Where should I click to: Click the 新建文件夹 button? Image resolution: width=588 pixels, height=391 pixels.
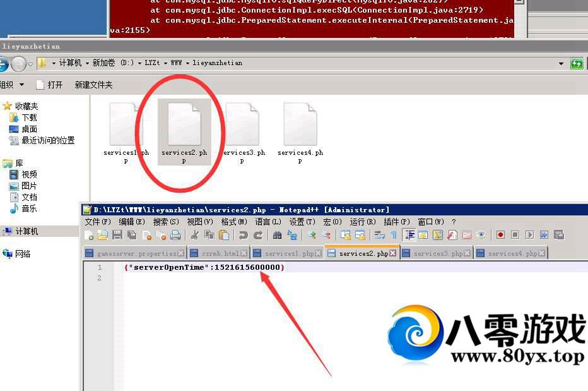(93, 85)
